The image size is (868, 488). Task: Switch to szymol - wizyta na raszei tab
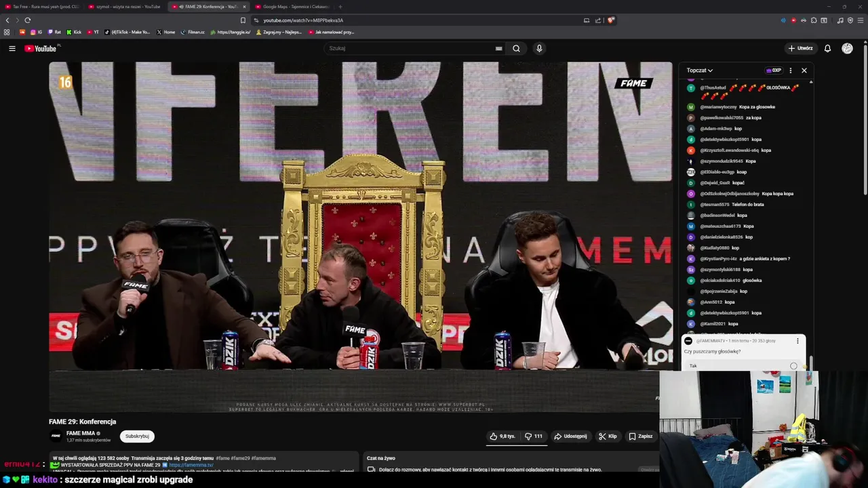[x=124, y=7]
